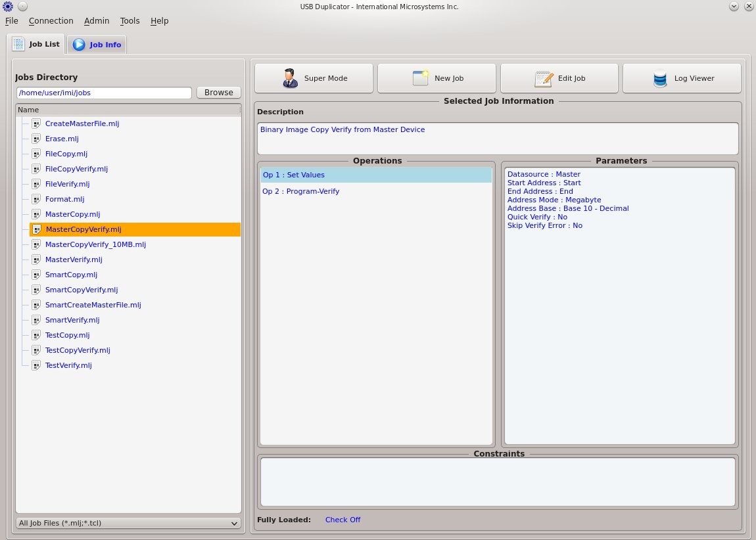Click the file icon beside TestCopyVerify.mlj
This screenshot has width=756, height=540.
(36, 350)
